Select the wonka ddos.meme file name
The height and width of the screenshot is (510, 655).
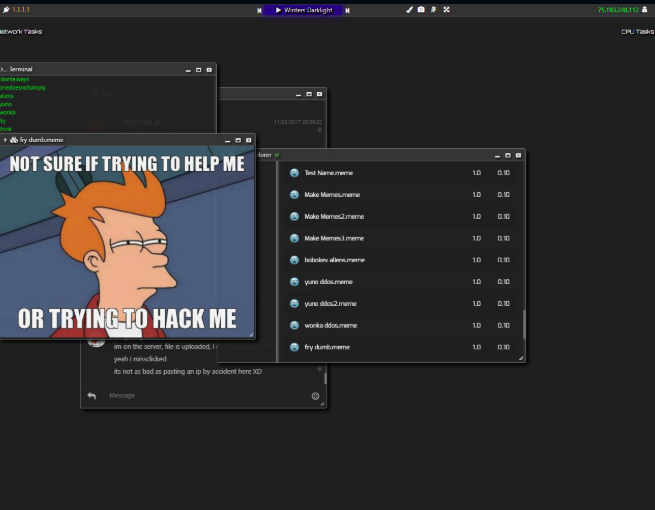[x=330, y=325]
